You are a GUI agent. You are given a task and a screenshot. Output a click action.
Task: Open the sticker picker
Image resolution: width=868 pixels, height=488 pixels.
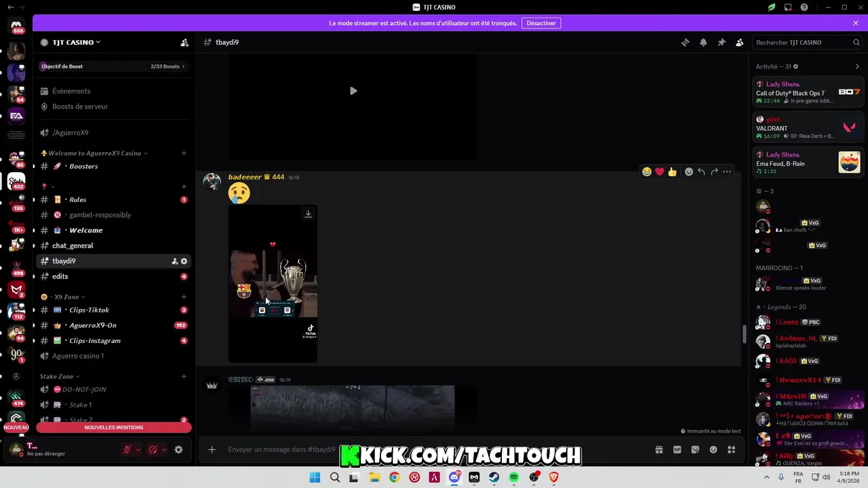click(x=695, y=449)
